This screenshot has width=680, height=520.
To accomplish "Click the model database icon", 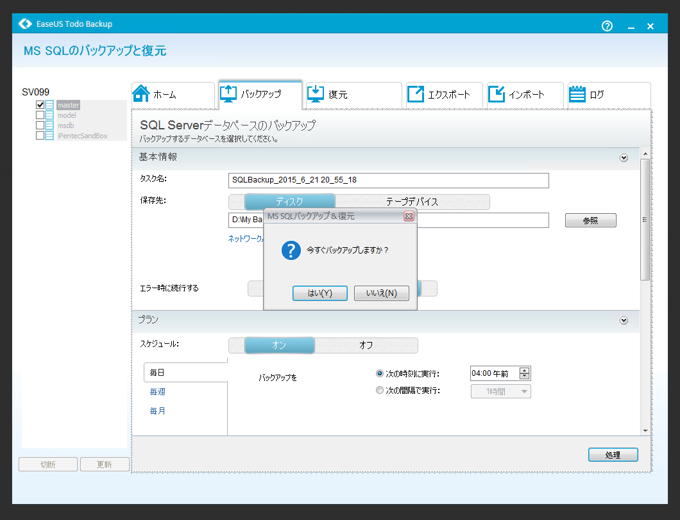I will [49, 115].
